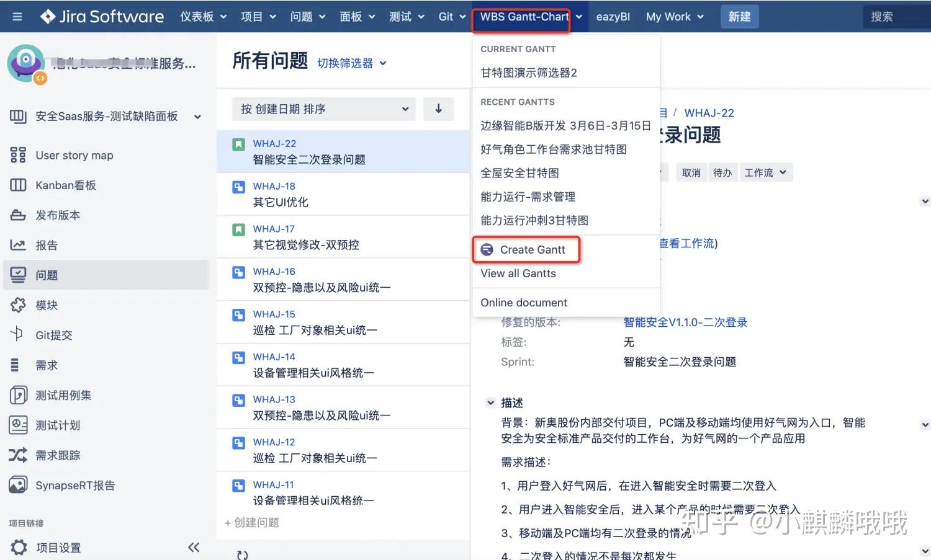Click the 项目设置 gear icon

19,548
